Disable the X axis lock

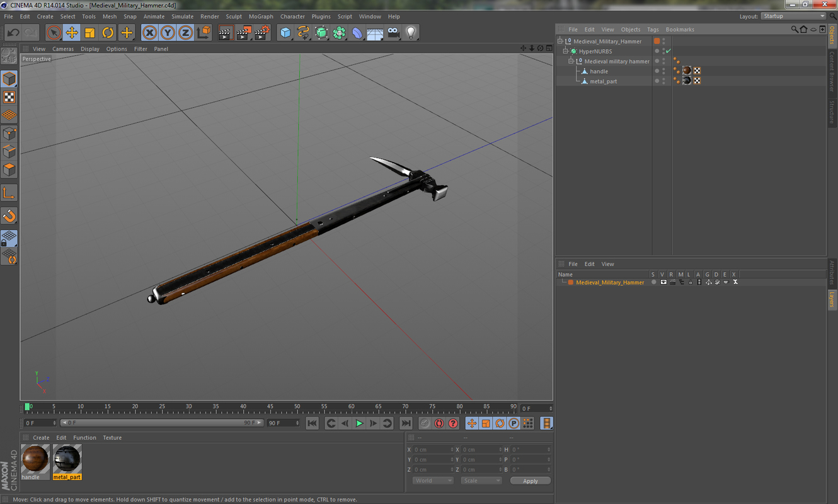(x=149, y=32)
